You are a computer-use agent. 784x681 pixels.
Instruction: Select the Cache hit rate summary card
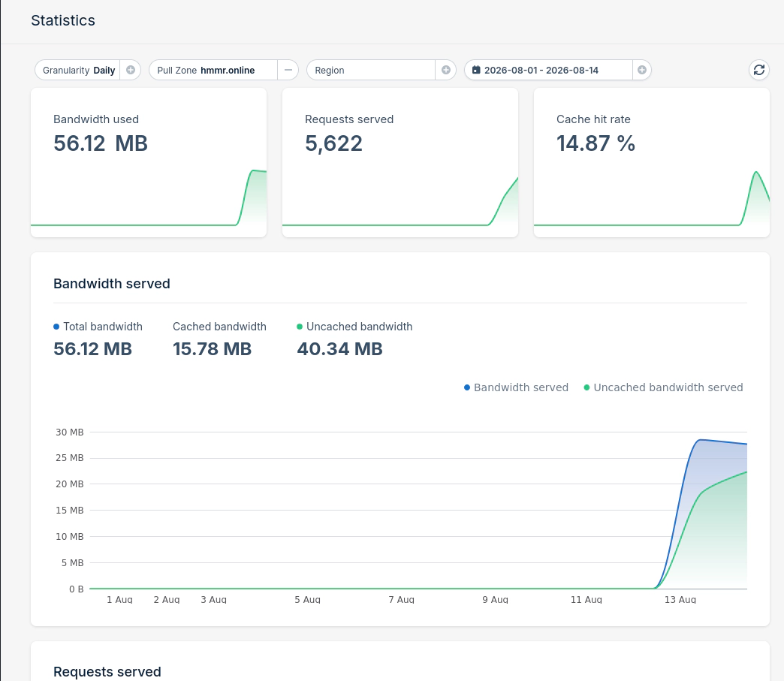click(x=652, y=162)
